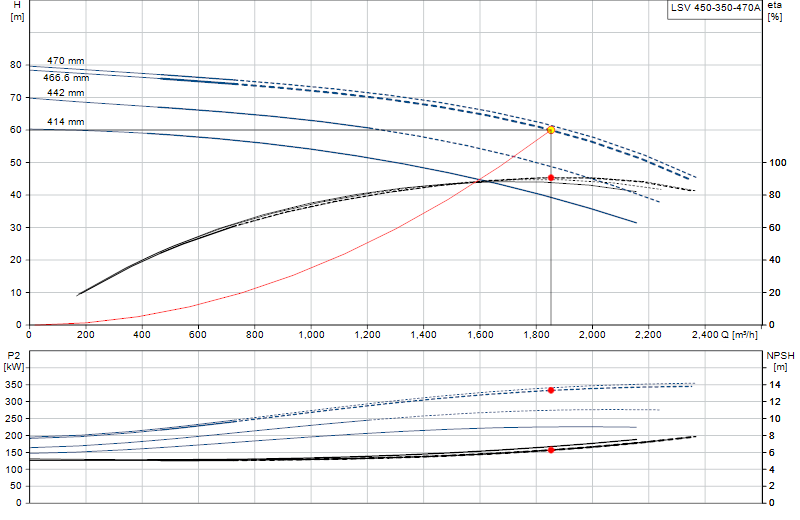Click the 14 tick on NPSH axis
Viewport: 800px width, 520px height.
tap(775, 385)
